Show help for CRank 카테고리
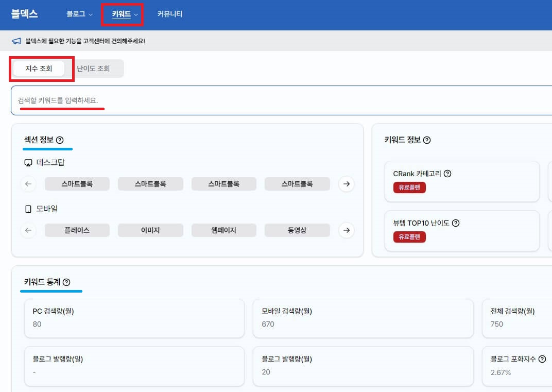Screen dimensions: 552x392 click(x=447, y=174)
